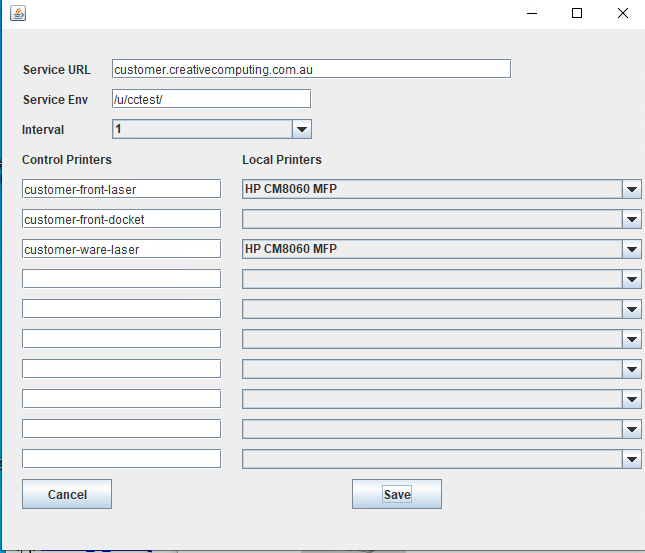645x553 pixels.
Task: Click the last empty Control Printers field
Action: (121, 459)
